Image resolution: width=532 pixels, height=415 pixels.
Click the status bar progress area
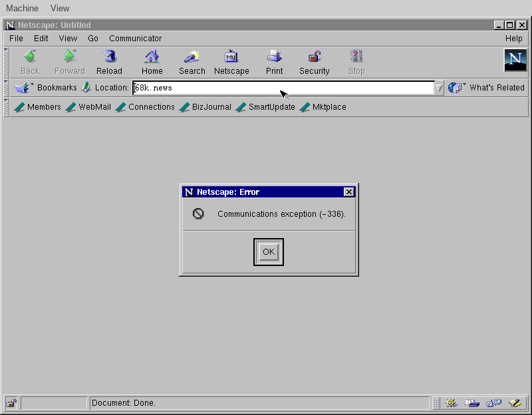click(x=54, y=403)
